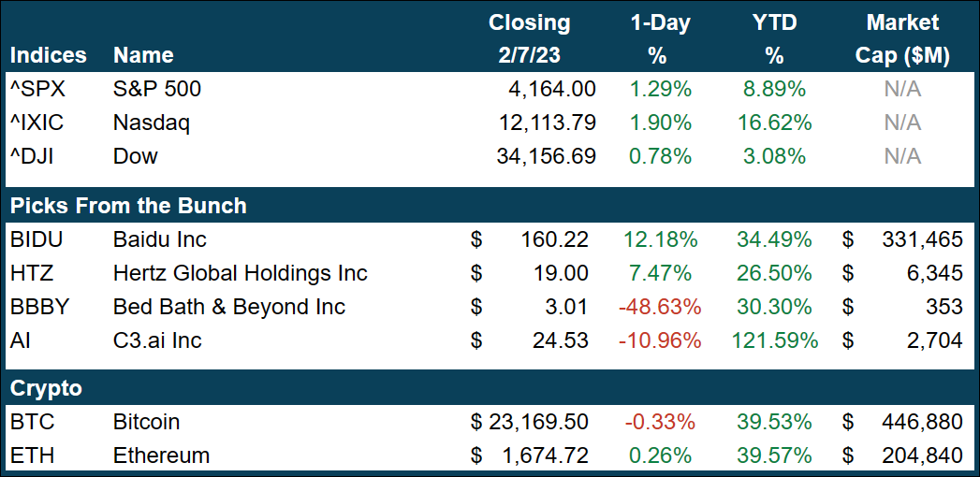Click Ethereum market cap 204,840
The height and width of the screenshot is (477, 980).
[x=922, y=456]
